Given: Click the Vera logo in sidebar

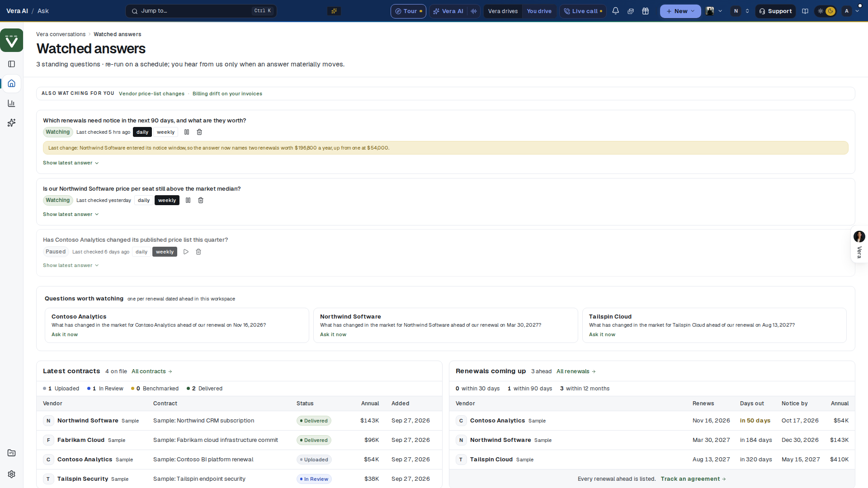Looking at the screenshot, I should (x=12, y=40).
